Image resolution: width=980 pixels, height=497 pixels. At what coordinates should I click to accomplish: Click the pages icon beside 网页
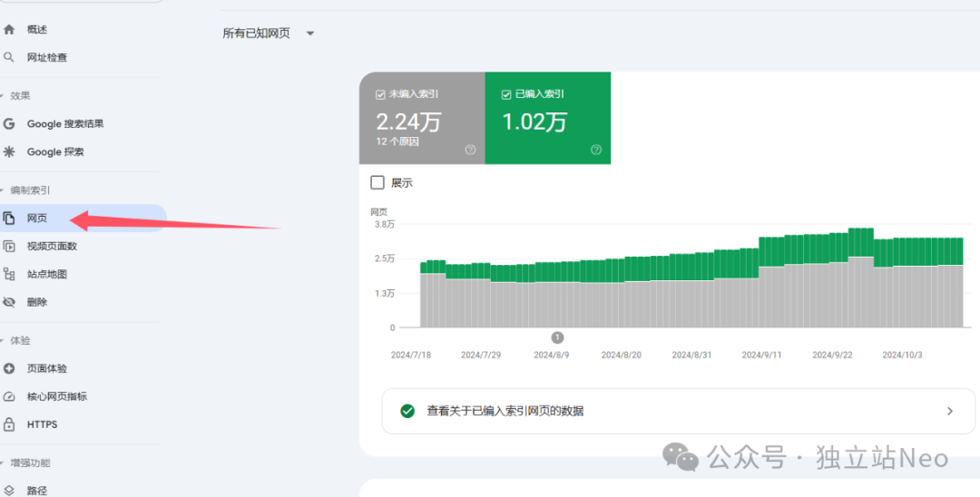9,218
